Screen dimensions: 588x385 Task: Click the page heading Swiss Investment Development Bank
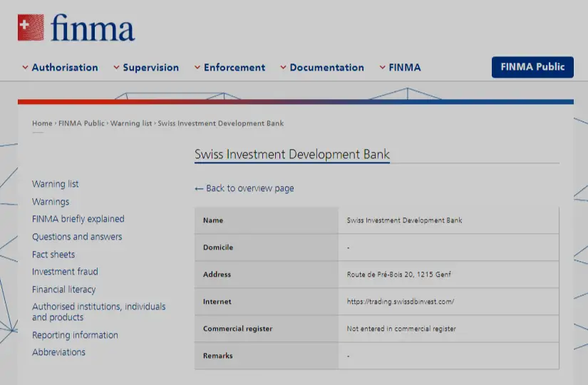coord(292,155)
